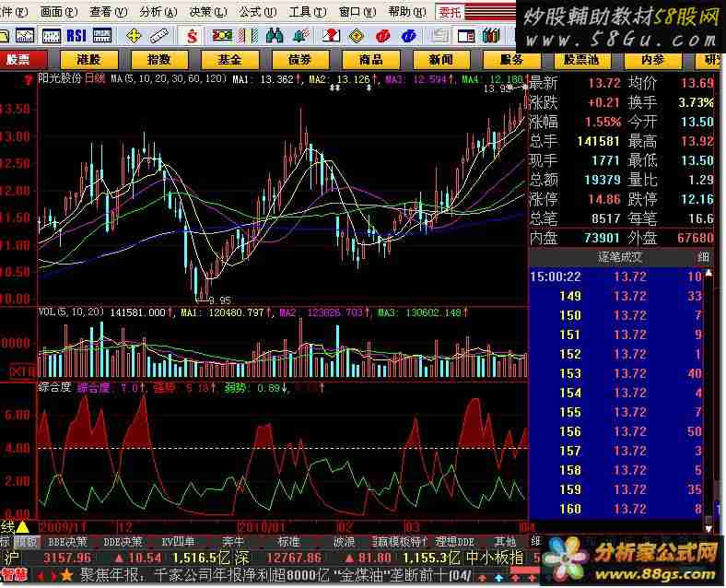Screen dimensions: 726x588
Task: Click the red left arrow in news ticker
Action: pyautogui.click(x=41, y=576)
